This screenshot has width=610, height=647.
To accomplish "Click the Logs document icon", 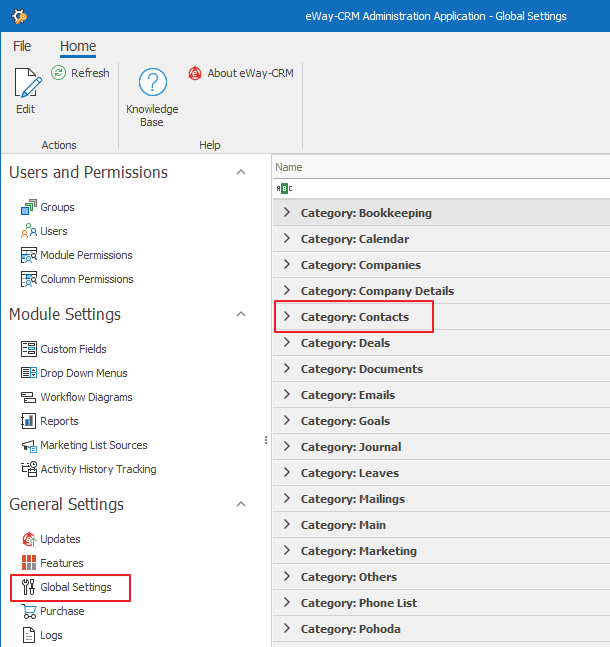I will pyautogui.click(x=28, y=635).
